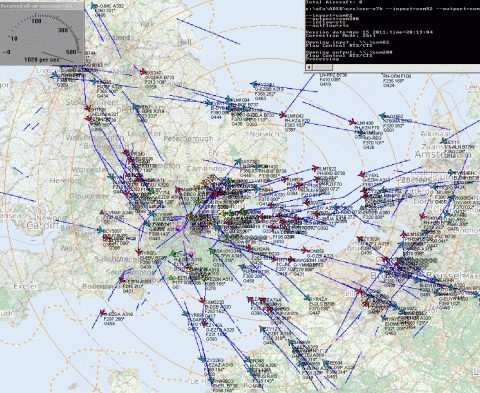Click the Norwich city label on the map
This screenshot has width=480, height=393.
point(264,134)
